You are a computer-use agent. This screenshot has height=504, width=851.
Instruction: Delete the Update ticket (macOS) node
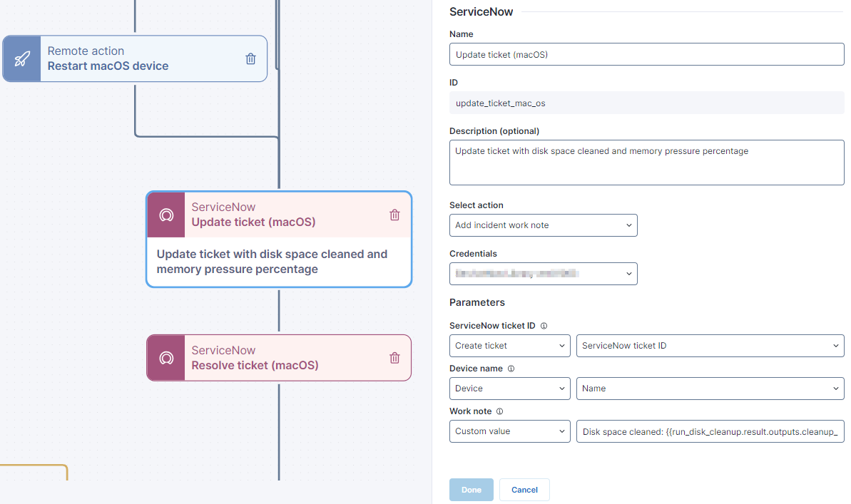point(394,215)
